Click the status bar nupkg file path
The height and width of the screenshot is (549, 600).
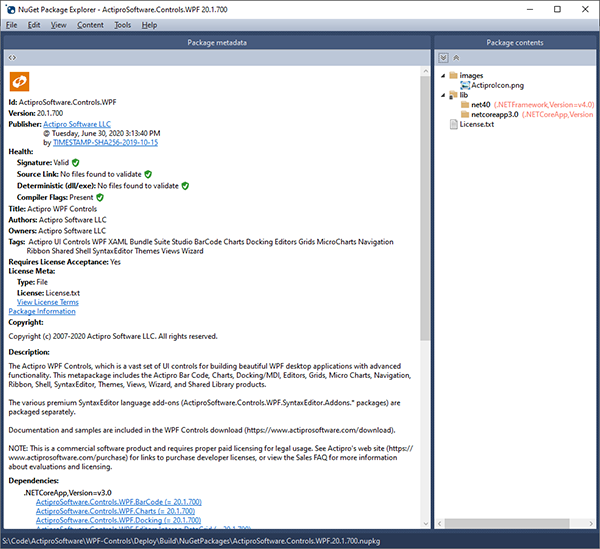click(191, 541)
